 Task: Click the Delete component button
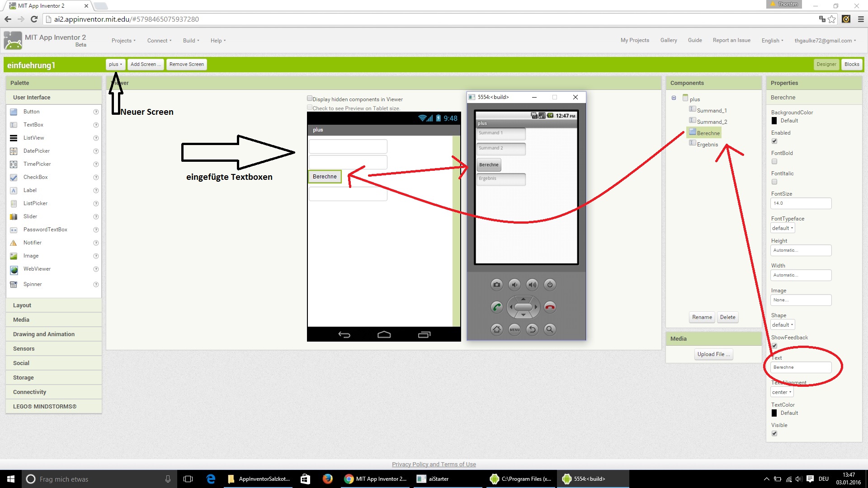[728, 317]
